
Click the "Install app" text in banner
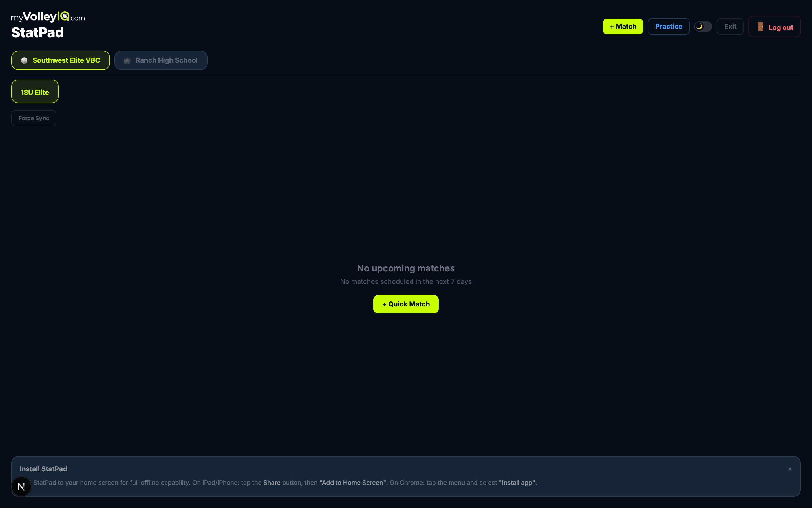pos(517,483)
